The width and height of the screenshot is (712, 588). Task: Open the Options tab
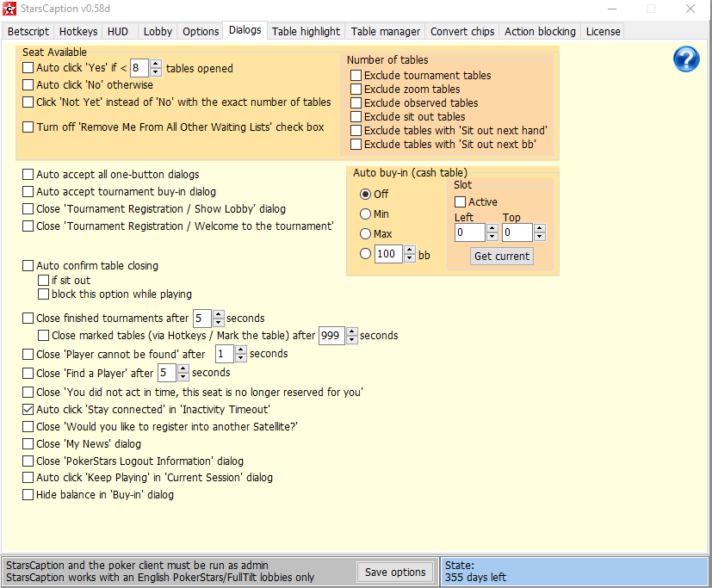tap(201, 31)
